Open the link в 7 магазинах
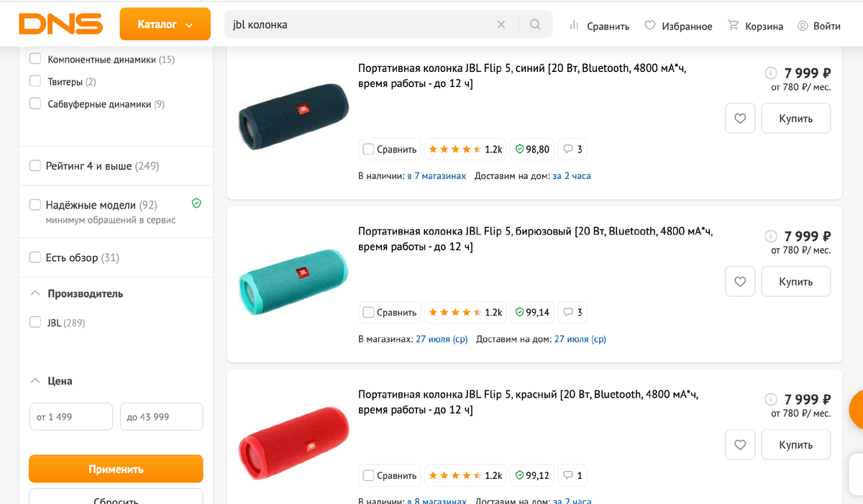The width and height of the screenshot is (863, 504). [x=437, y=175]
